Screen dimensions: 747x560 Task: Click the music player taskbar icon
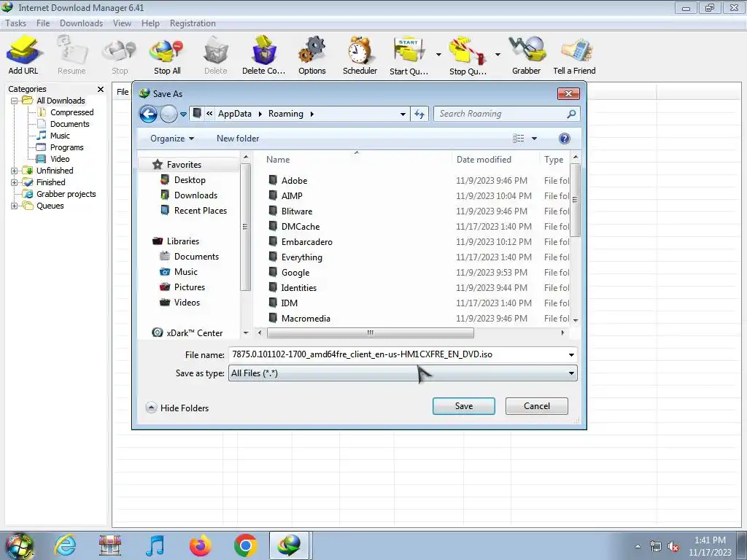point(155,545)
